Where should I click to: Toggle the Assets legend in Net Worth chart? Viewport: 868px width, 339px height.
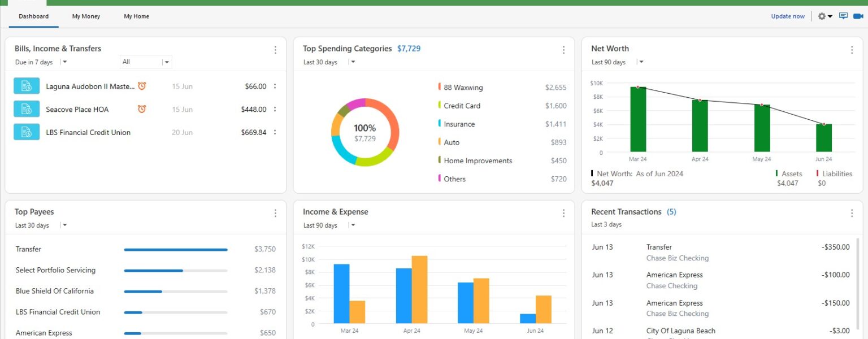coord(791,173)
